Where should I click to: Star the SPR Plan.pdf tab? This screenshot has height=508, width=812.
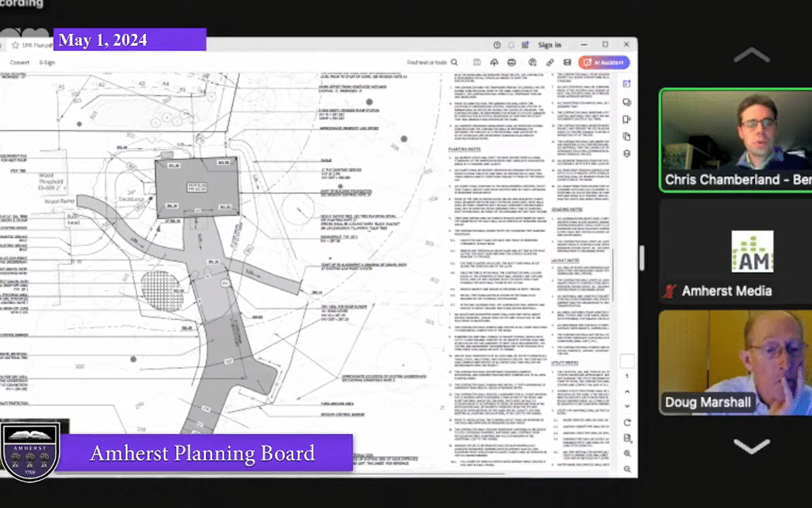(16, 45)
